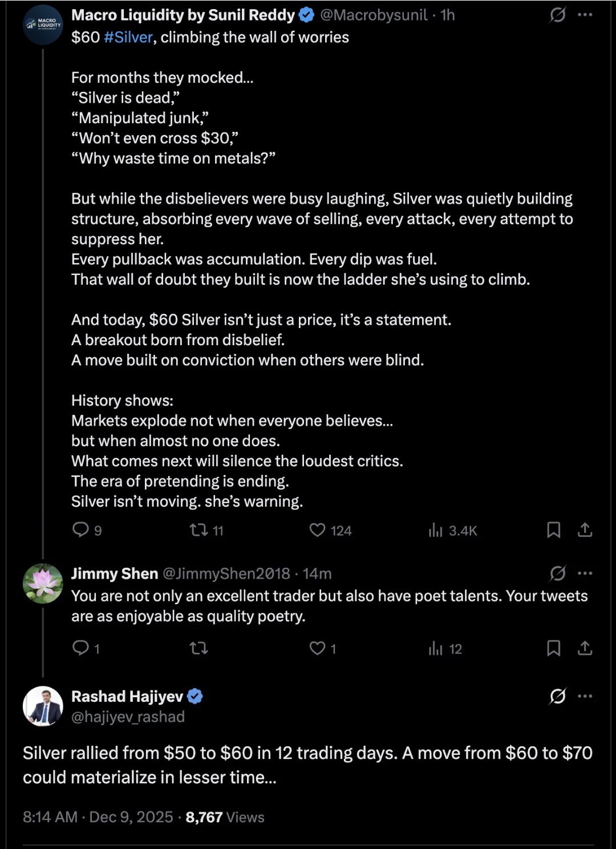The width and height of the screenshot is (616, 849).
Task: Click Jimmy Shen's lotus avatar
Action: pyautogui.click(x=43, y=583)
